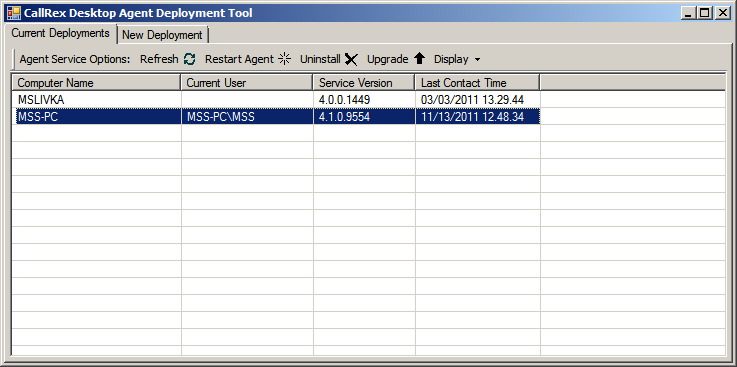Click the Upgrade toolbar label

click(x=387, y=59)
